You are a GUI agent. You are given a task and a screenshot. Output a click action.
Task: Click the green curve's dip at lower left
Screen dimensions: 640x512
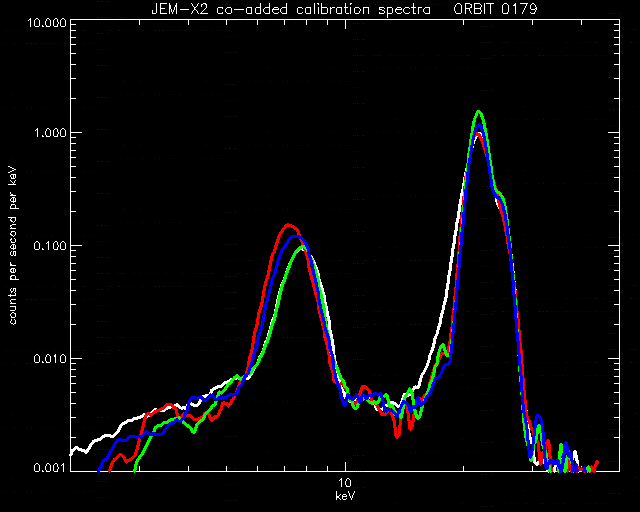[194, 431]
